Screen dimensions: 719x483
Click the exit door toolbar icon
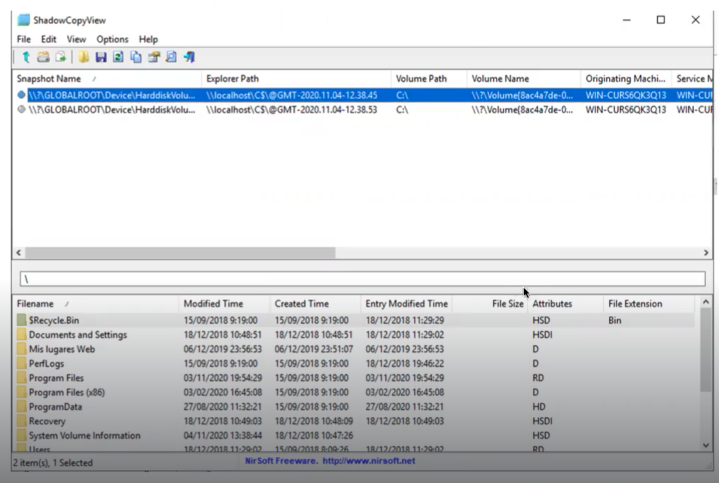click(189, 57)
